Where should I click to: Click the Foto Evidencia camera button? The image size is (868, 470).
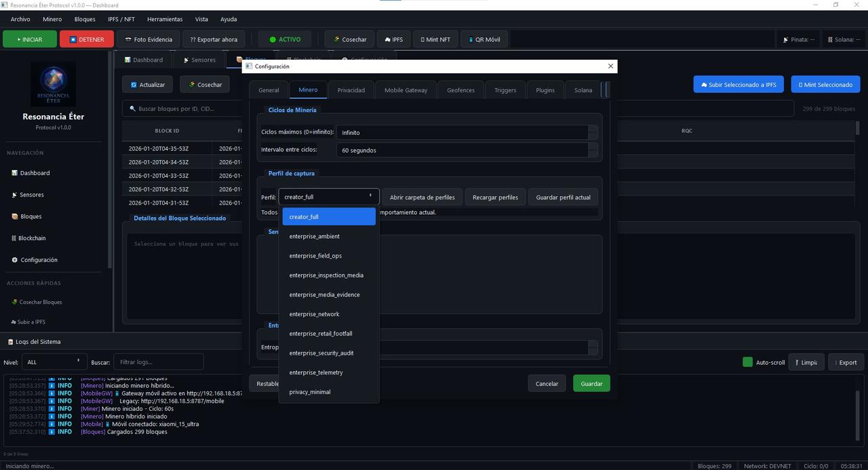(x=149, y=39)
